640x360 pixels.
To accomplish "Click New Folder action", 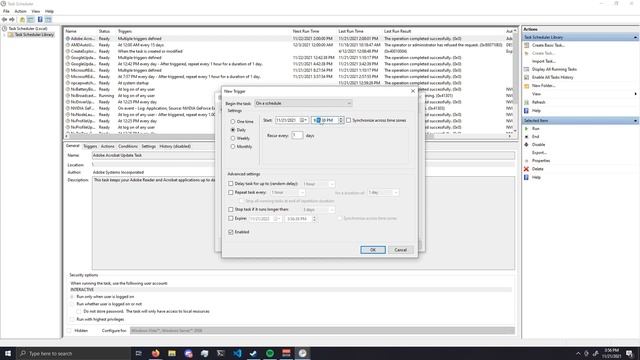I will 543,86.
